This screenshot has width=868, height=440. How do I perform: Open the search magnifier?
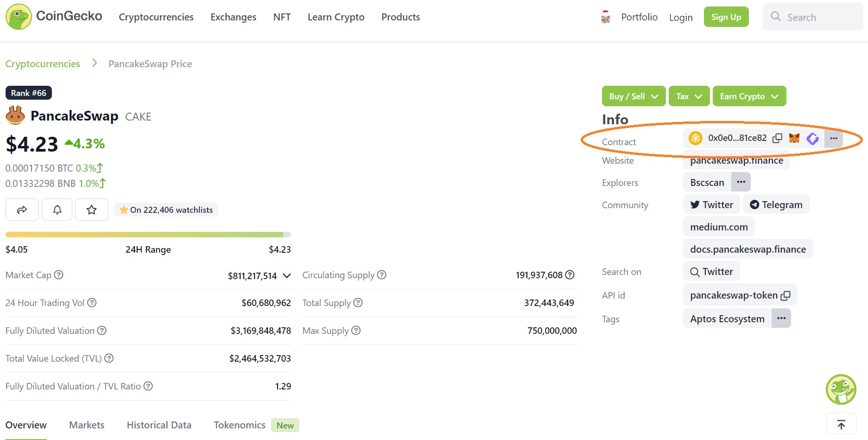click(x=775, y=17)
